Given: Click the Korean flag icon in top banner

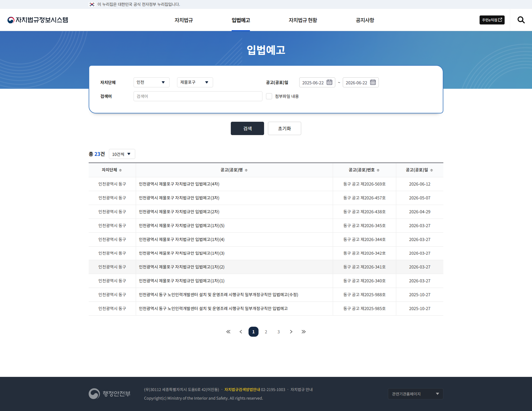Looking at the screenshot, I should [x=92, y=4].
